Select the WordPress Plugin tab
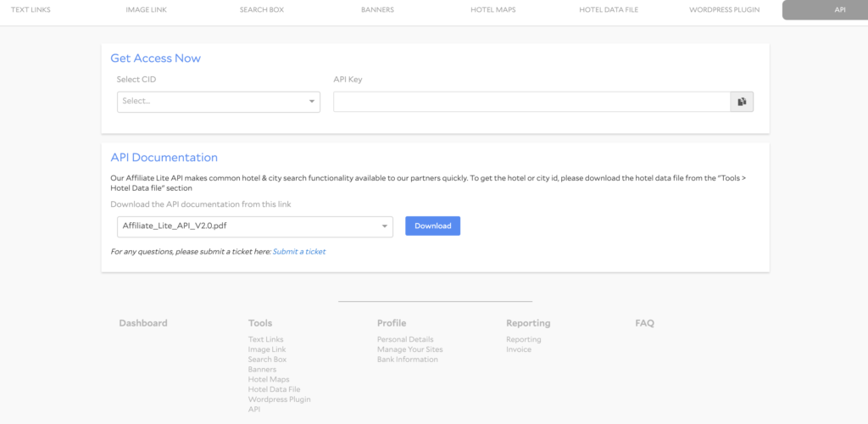 tap(724, 10)
